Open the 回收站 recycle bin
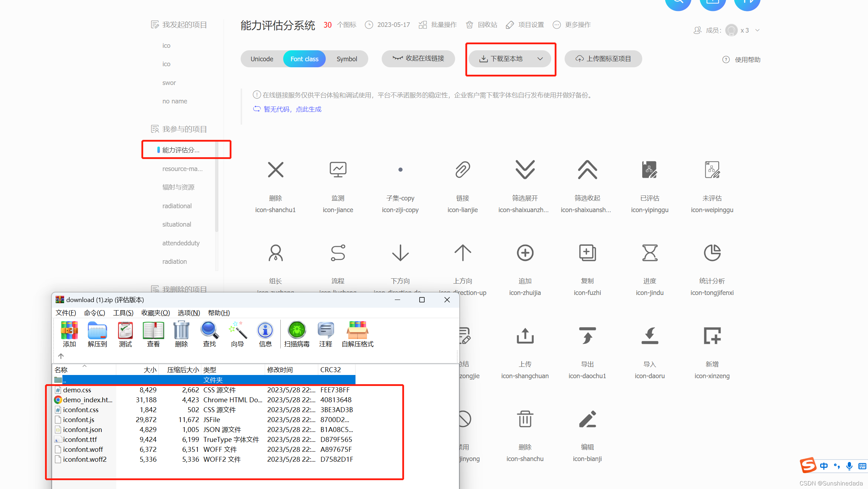The image size is (868, 489). click(482, 25)
